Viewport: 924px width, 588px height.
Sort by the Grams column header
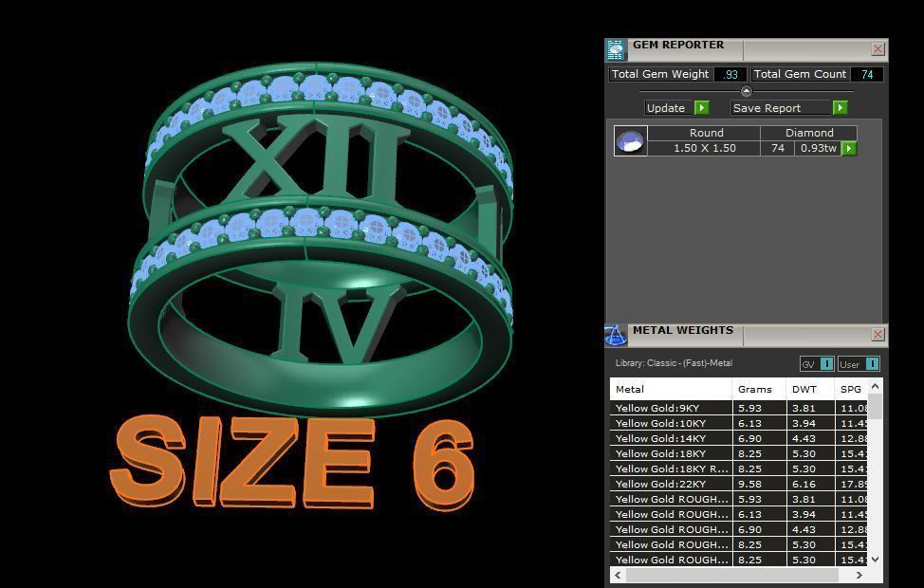click(x=759, y=389)
